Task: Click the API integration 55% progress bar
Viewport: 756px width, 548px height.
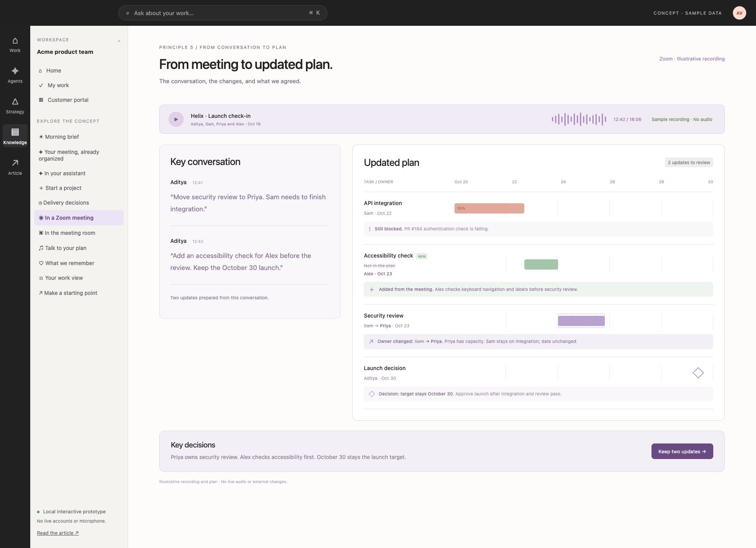Action: (x=489, y=209)
